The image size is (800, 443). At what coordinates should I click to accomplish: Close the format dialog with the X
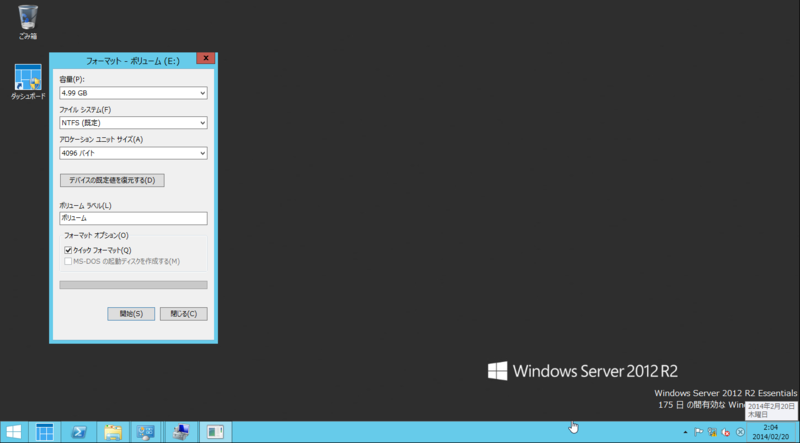pos(206,58)
